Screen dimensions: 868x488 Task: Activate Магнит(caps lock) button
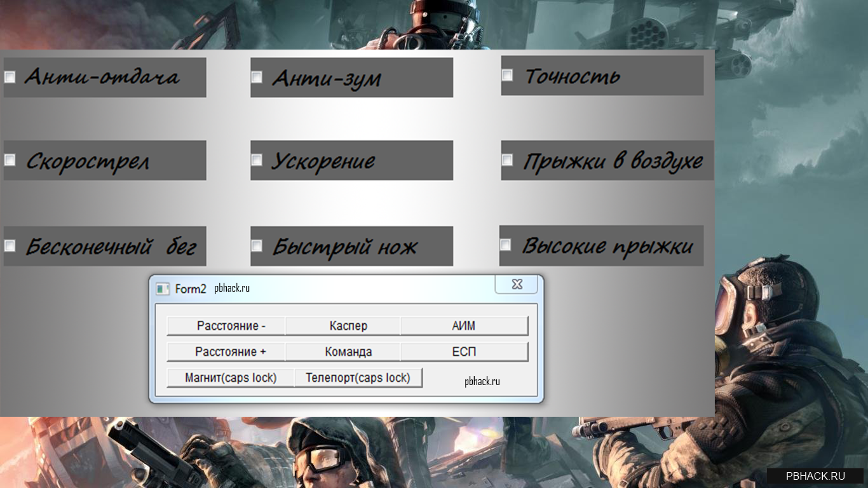coord(231,377)
